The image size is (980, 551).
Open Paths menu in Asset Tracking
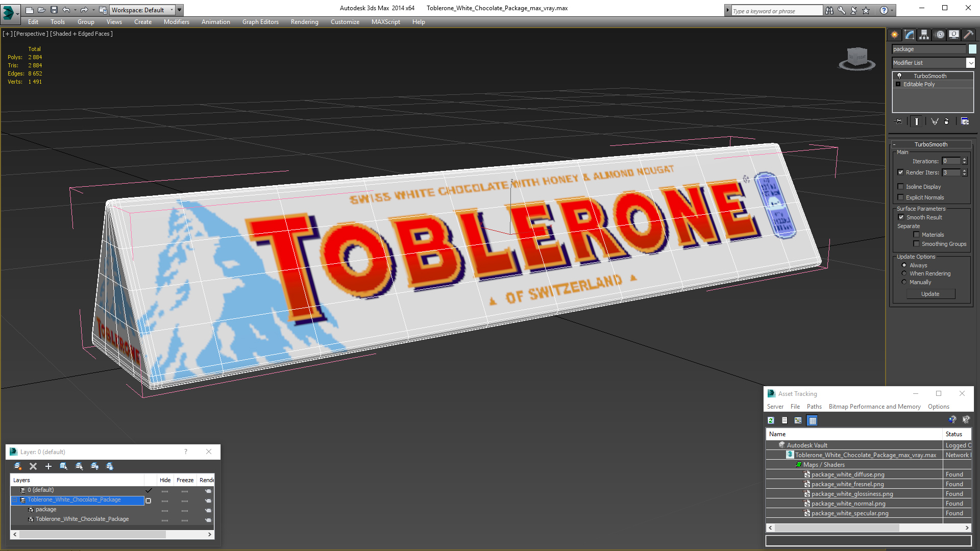(814, 407)
